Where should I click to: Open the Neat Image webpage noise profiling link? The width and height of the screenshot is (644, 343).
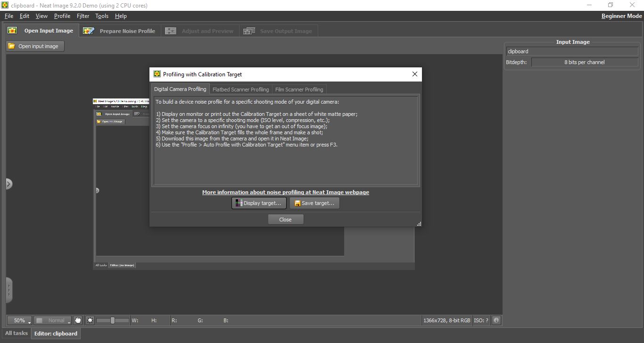(x=286, y=192)
